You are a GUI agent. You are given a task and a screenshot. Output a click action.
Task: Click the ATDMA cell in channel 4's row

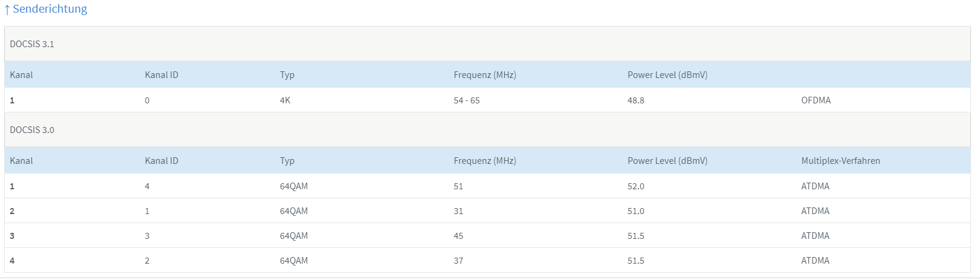pyautogui.click(x=815, y=261)
